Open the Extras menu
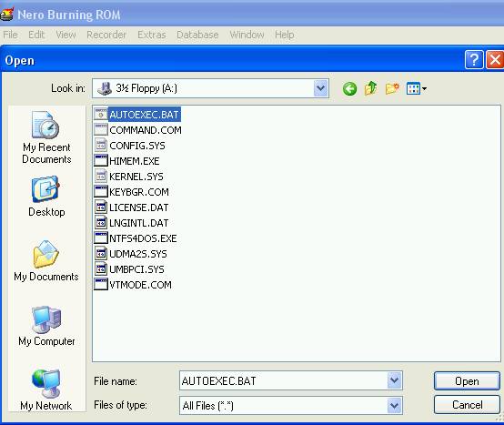504x425 pixels. (151, 35)
